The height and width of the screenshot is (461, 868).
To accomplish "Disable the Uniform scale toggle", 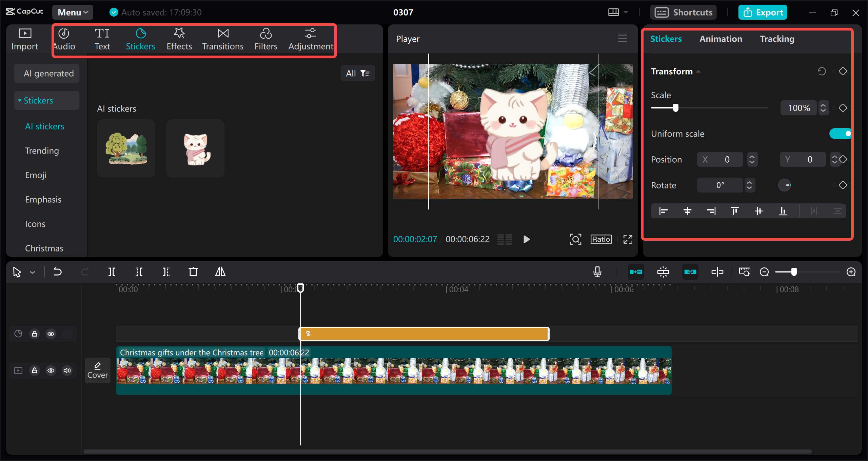I will pyautogui.click(x=840, y=134).
